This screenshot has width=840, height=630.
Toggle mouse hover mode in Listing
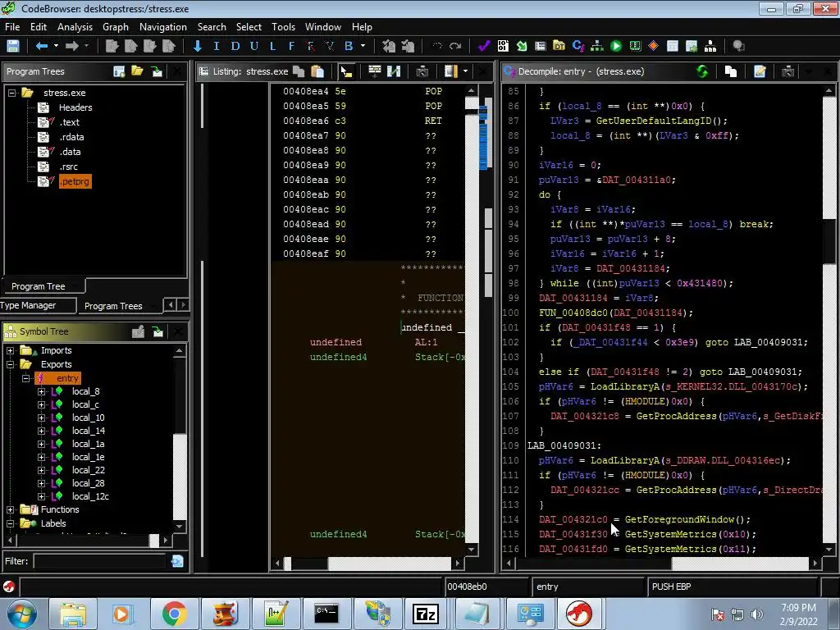tap(346, 71)
